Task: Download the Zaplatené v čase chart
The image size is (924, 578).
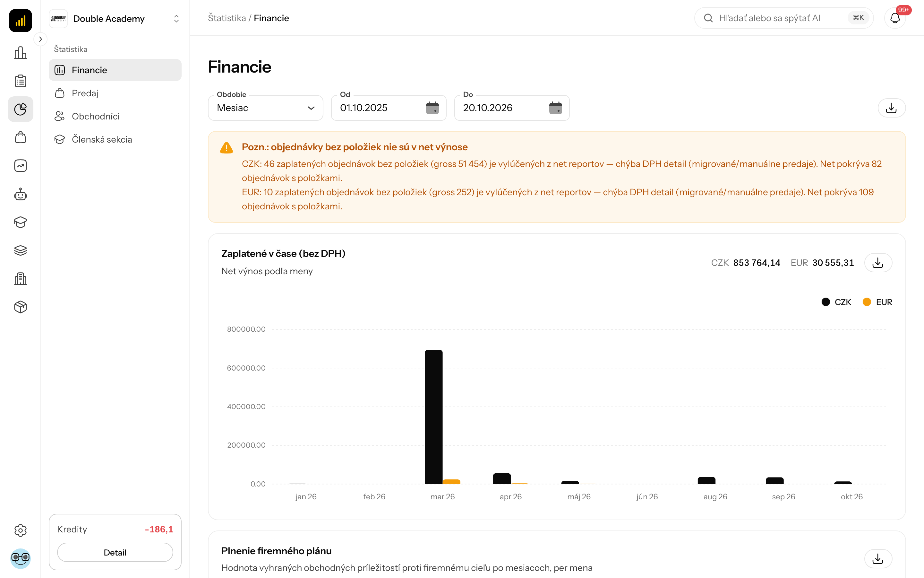Action: (x=878, y=263)
